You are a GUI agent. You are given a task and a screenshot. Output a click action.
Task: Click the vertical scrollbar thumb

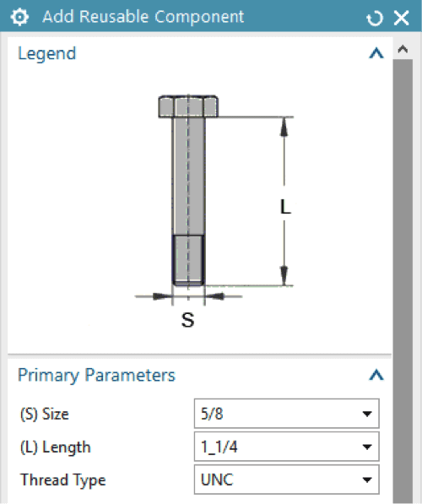(403, 281)
